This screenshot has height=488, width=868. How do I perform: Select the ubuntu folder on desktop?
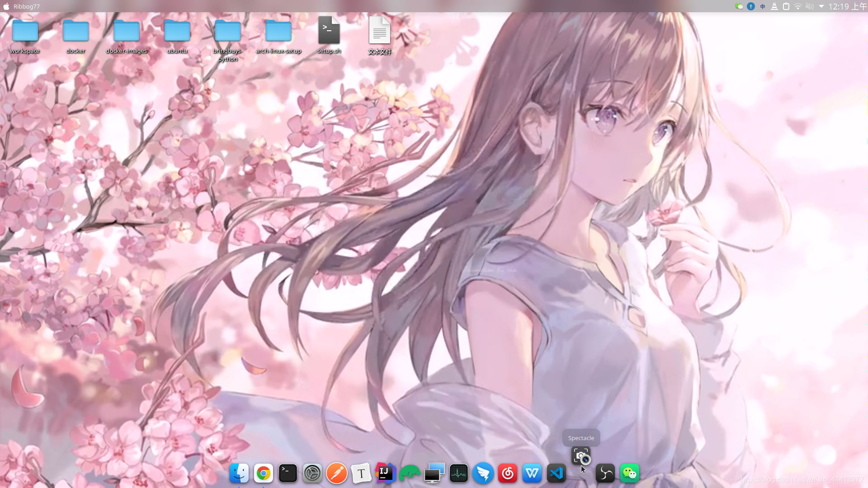[x=177, y=36]
